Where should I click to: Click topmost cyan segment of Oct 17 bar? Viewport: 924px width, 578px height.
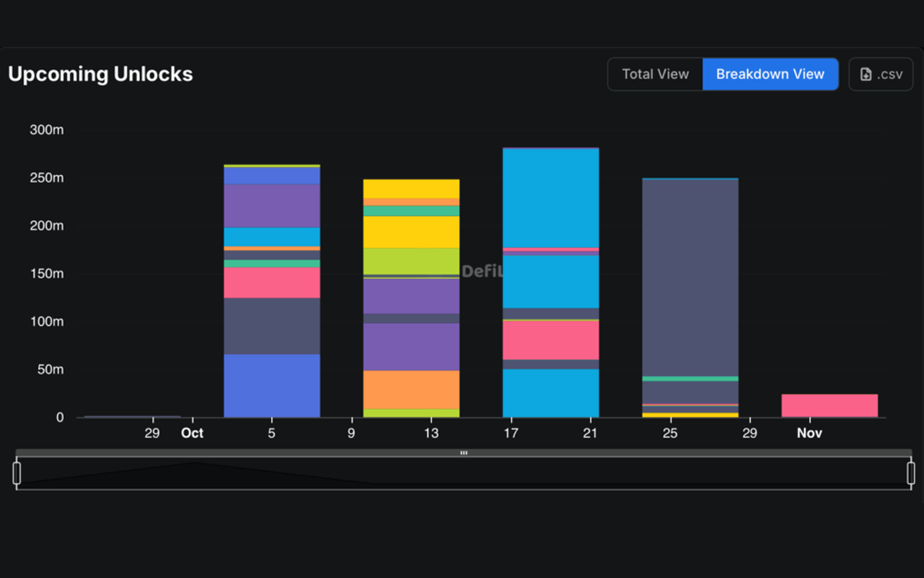point(551,197)
